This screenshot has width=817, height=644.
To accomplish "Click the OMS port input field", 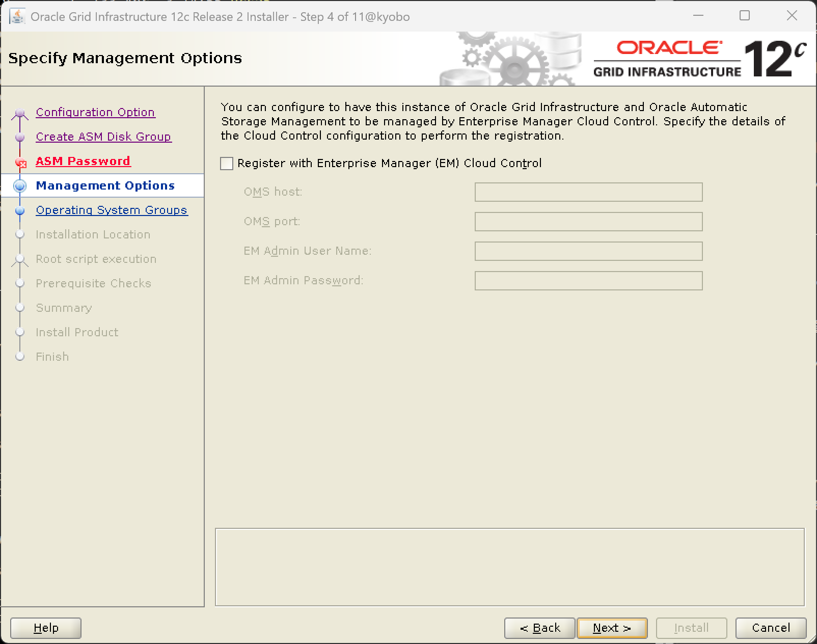I will click(x=588, y=222).
